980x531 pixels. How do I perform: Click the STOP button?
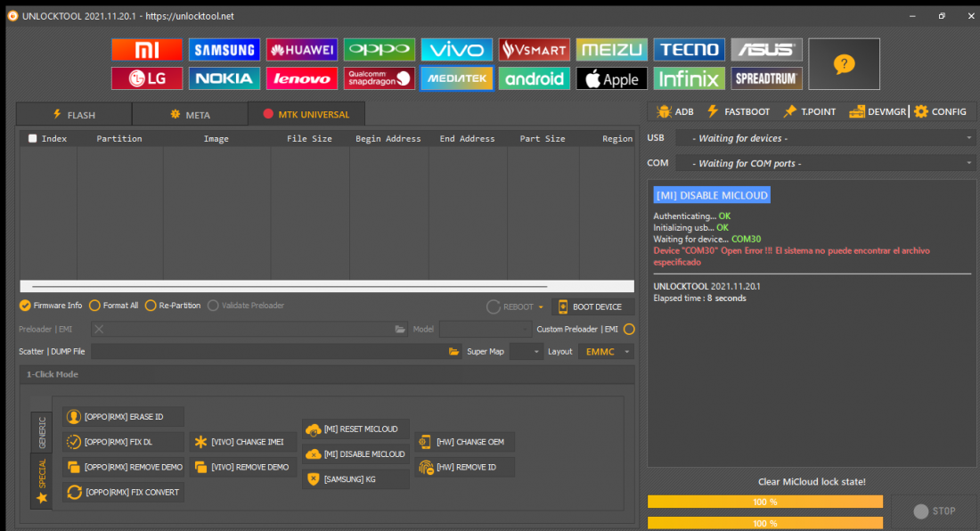point(935,511)
